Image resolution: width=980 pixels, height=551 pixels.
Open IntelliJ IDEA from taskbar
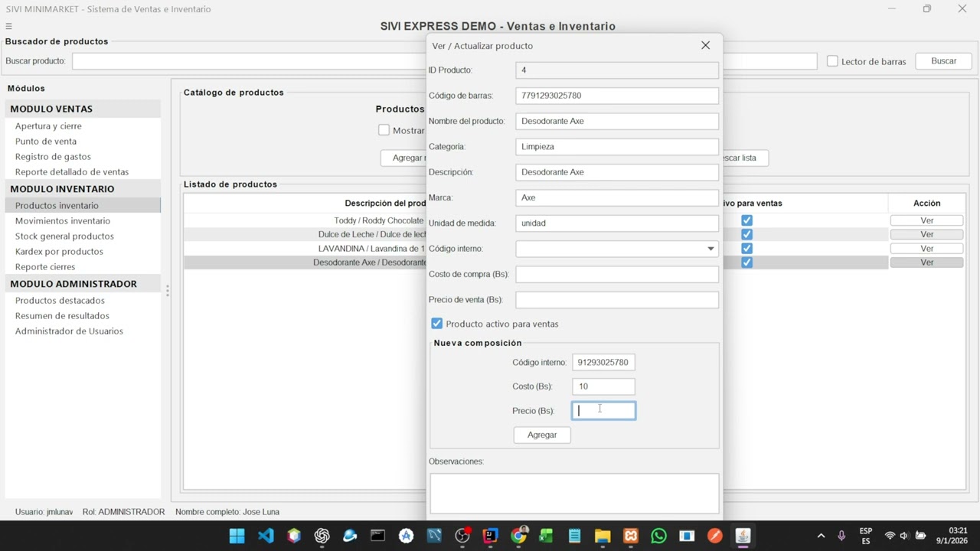[490, 536]
